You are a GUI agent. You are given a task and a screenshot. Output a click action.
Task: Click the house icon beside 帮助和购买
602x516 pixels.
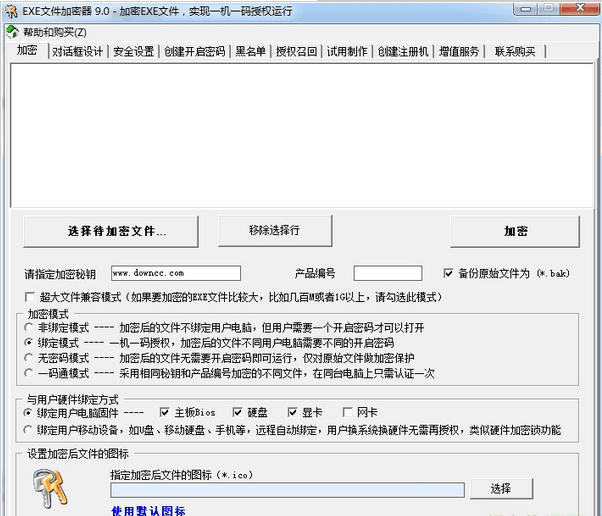[12, 32]
